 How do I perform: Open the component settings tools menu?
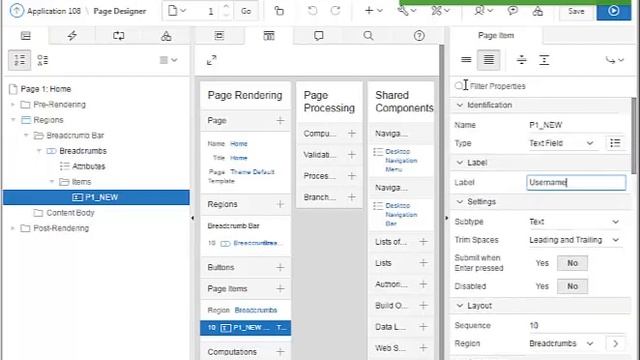[x=440, y=11]
